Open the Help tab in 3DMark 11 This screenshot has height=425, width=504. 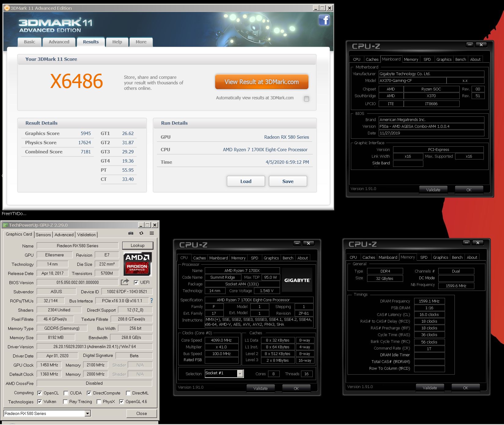pyautogui.click(x=117, y=42)
